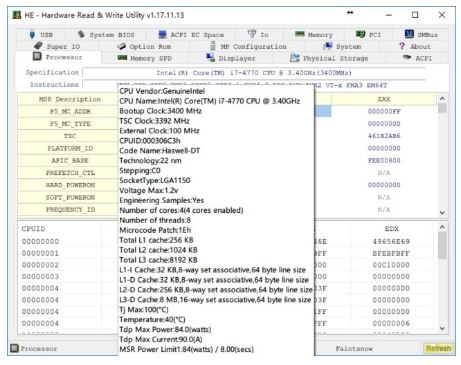Click CPUID entry 00000003
This screenshot has height=365, width=461.
[x=40, y=277]
